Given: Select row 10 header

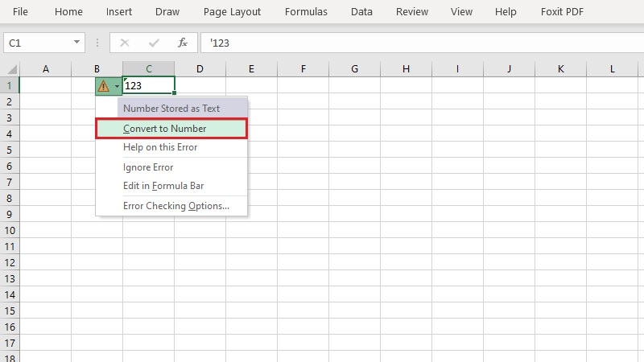Looking at the screenshot, I should 10,230.
